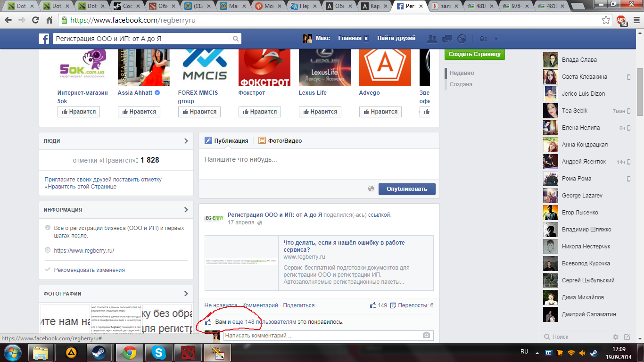
Task: Open the Adblock Plus extension icon
Action: click(x=621, y=20)
